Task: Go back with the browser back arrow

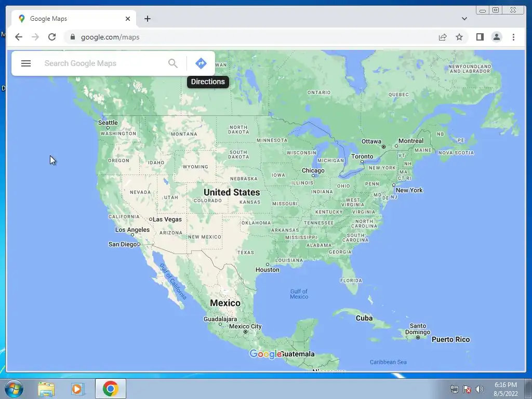Action: tap(19, 37)
